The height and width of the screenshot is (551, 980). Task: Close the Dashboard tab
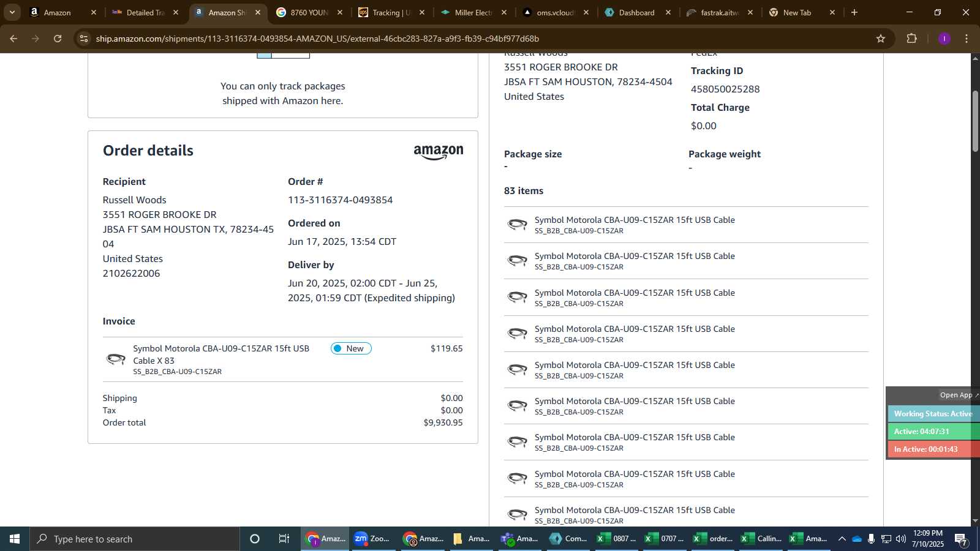(x=668, y=12)
